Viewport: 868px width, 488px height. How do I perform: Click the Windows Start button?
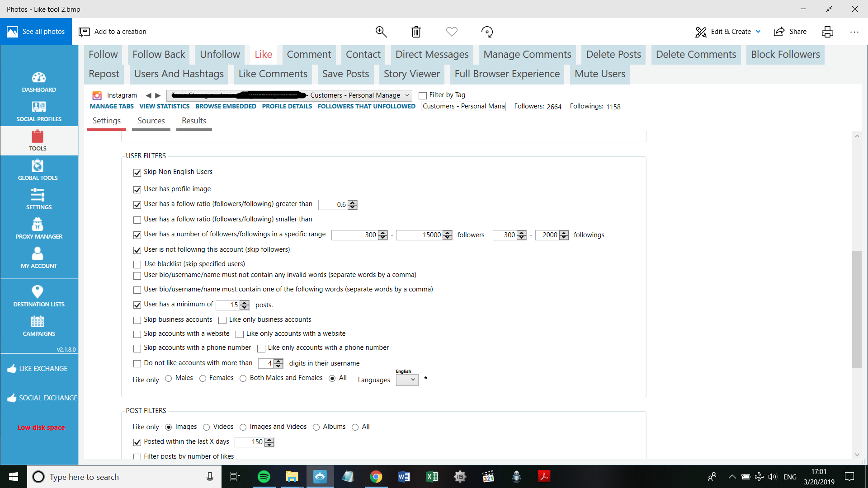(14, 477)
